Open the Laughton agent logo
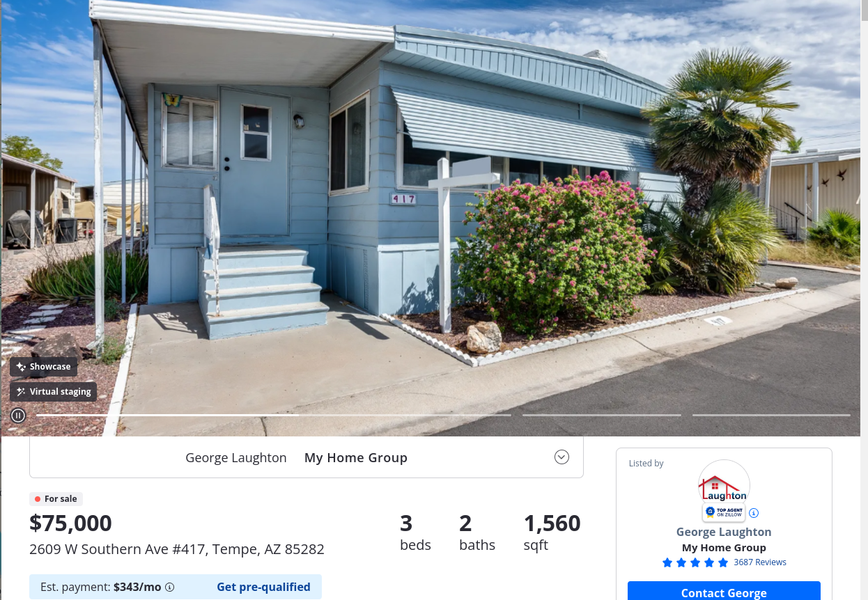 pyautogui.click(x=724, y=485)
